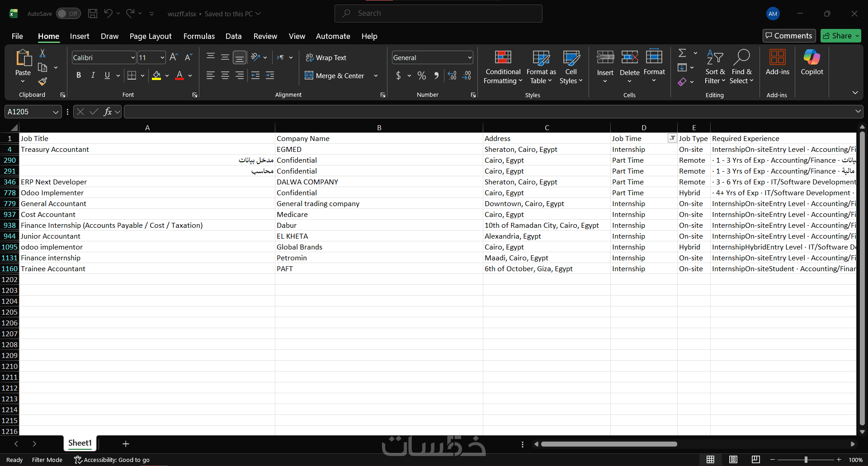868x466 pixels.
Task: Click the AutoSum sigma icon
Action: (683, 53)
